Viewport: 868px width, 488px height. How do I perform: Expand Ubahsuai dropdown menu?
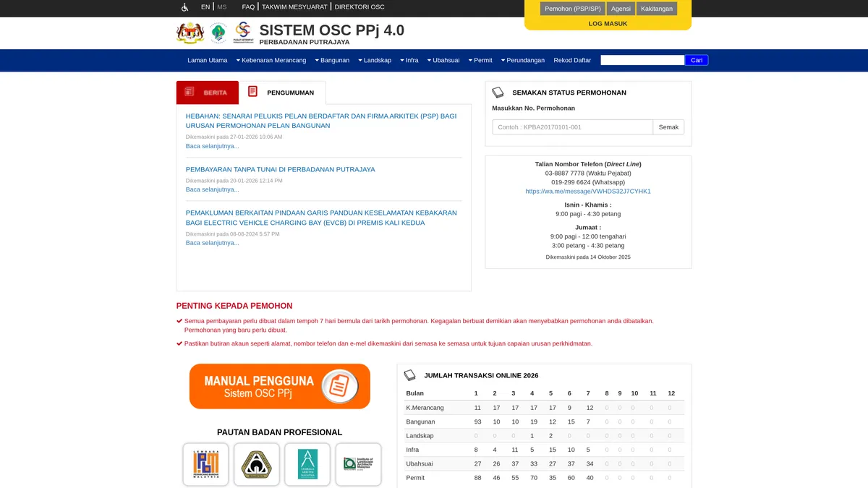click(443, 61)
